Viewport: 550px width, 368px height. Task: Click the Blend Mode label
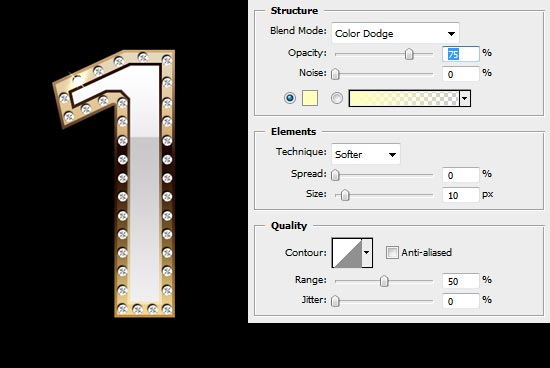(x=298, y=31)
